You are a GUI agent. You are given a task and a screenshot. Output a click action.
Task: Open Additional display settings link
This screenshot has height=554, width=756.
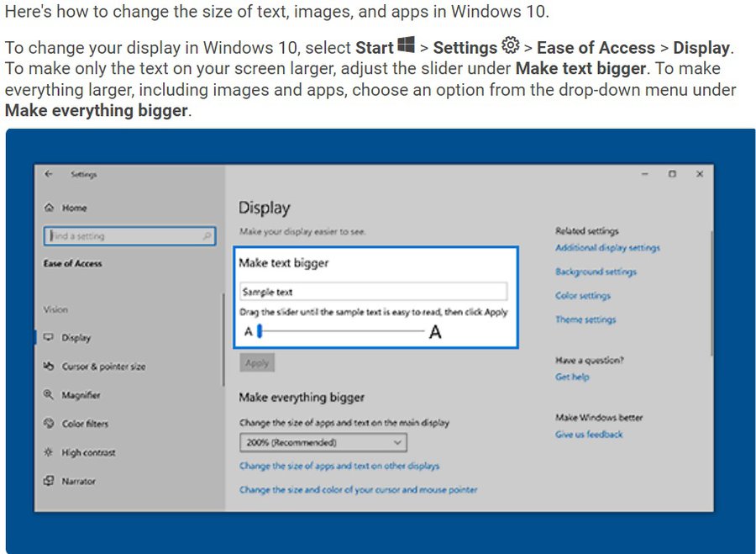607,248
